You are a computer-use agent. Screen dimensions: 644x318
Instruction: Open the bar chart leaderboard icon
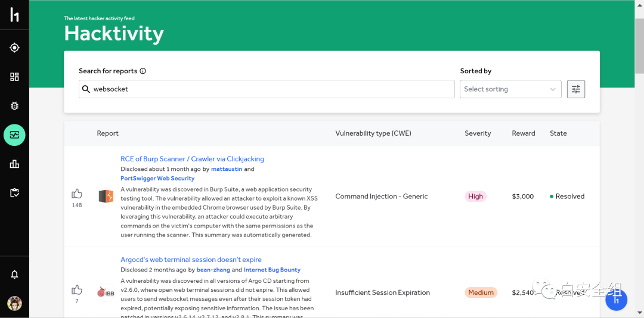(14, 164)
